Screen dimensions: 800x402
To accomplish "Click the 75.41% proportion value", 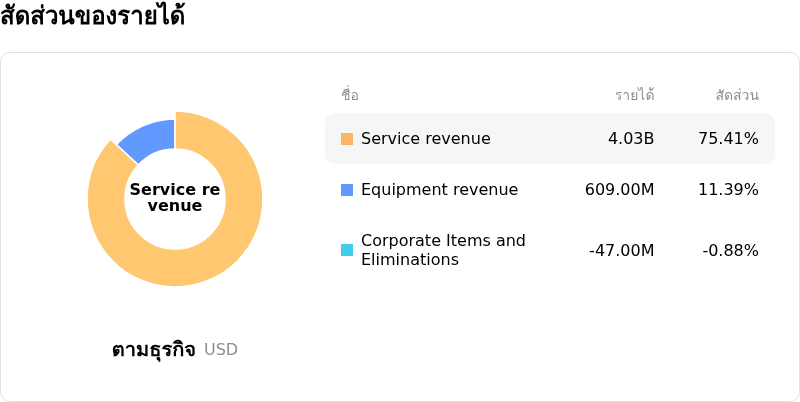I will tap(728, 139).
